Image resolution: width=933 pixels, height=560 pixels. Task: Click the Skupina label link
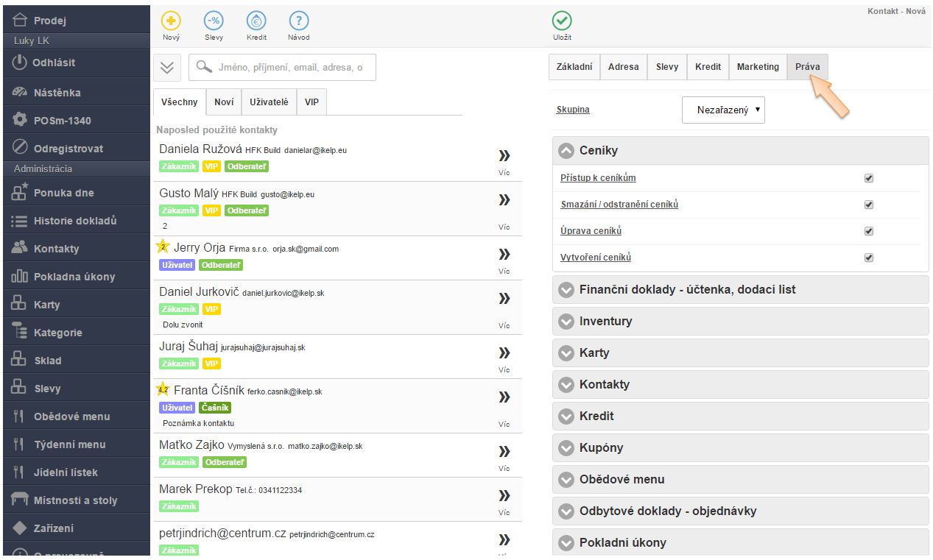point(572,110)
